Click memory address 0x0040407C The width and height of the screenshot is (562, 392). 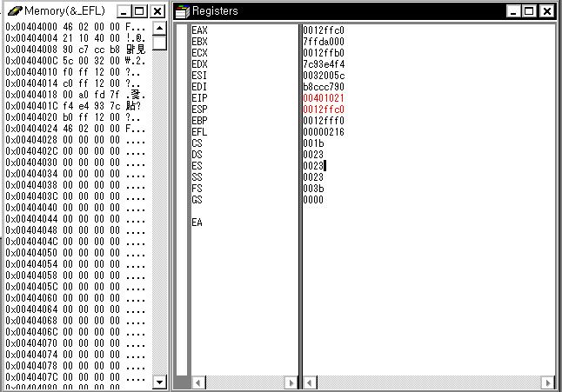[x=31, y=377]
